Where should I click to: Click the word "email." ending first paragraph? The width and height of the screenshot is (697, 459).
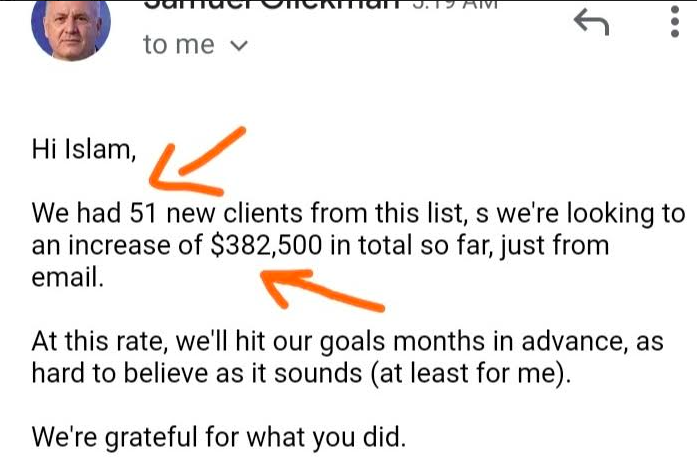point(68,277)
